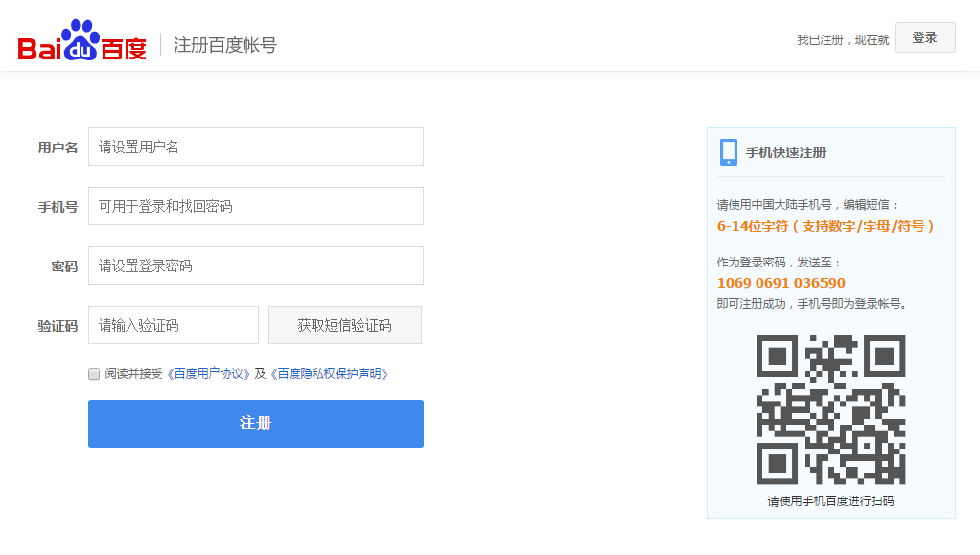The height and width of the screenshot is (555, 980).
Task: Click the 登录 button
Action: tap(923, 36)
